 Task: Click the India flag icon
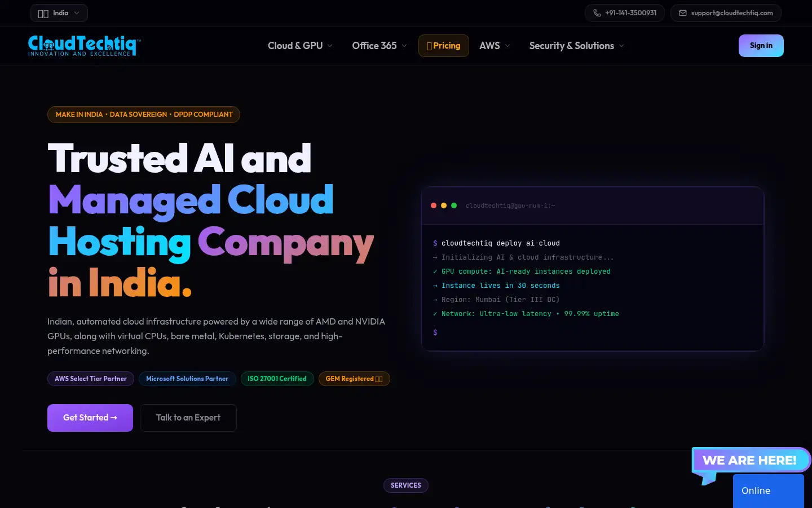click(43, 14)
